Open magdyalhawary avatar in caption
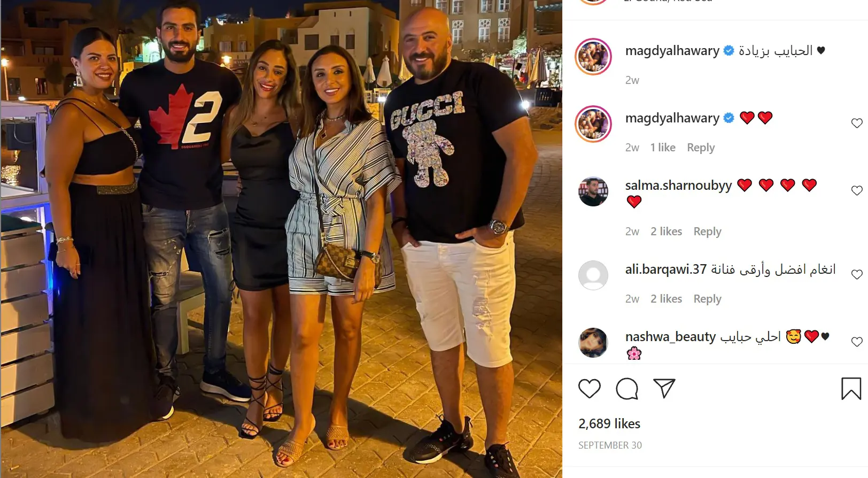Image resolution: width=868 pixels, height=478 pixels. tap(593, 57)
